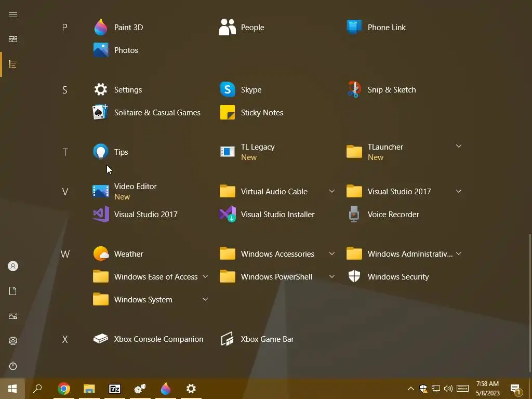
Task: Open Windows Security shield icon
Action: [354, 276]
